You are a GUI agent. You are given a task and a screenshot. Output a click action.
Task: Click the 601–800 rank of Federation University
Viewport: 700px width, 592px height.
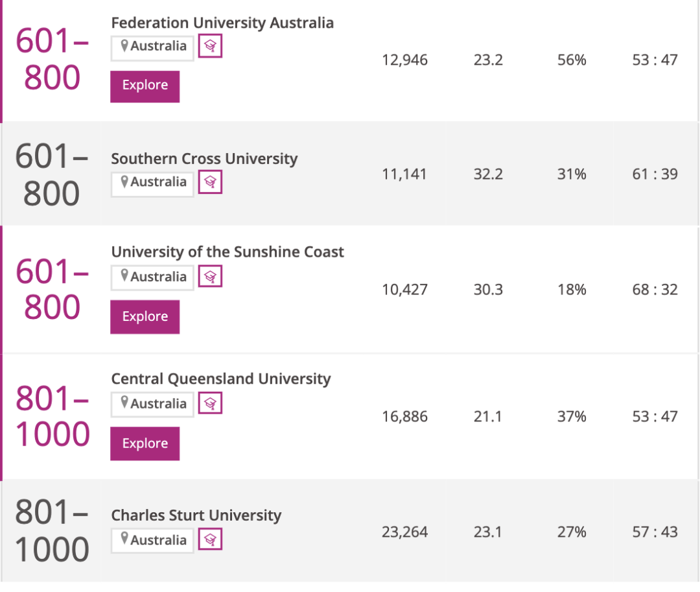click(x=52, y=60)
